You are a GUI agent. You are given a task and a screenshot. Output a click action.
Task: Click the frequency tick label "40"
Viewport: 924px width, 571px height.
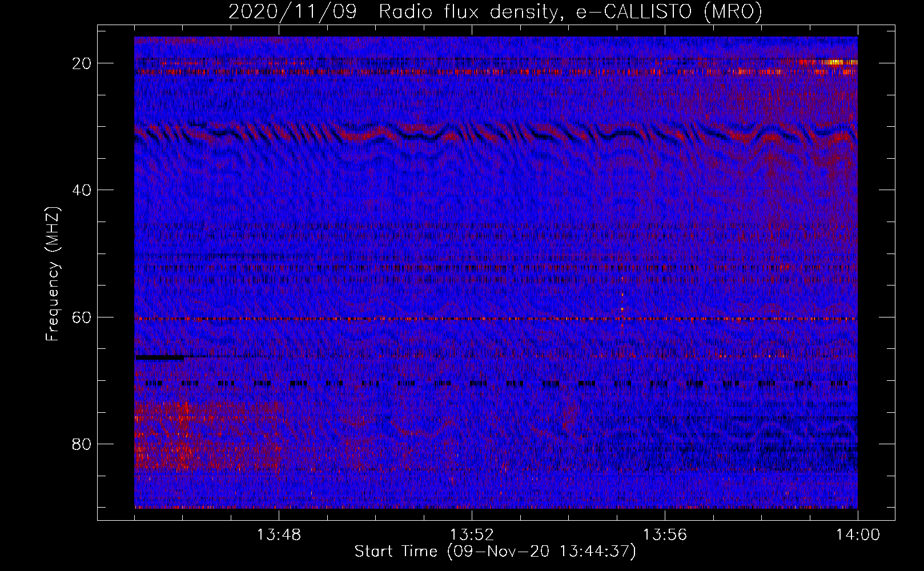83,190
